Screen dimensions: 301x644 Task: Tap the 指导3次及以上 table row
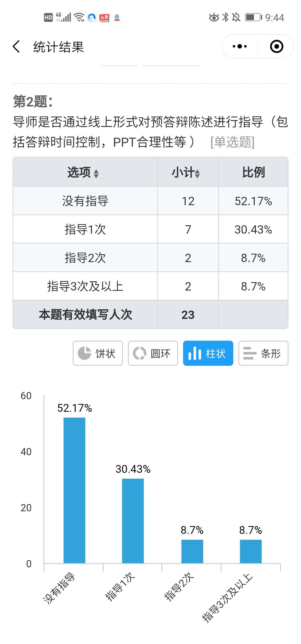85,286
